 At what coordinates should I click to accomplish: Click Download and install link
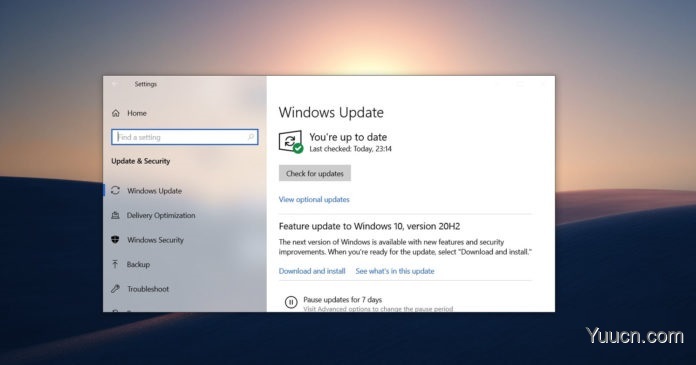312,271
